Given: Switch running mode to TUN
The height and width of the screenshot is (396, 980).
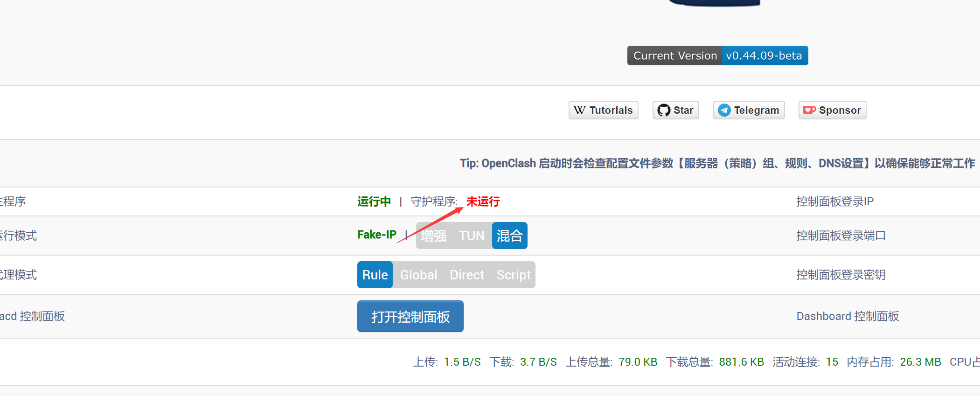Looking at the screenshot, I should (472, 236).
